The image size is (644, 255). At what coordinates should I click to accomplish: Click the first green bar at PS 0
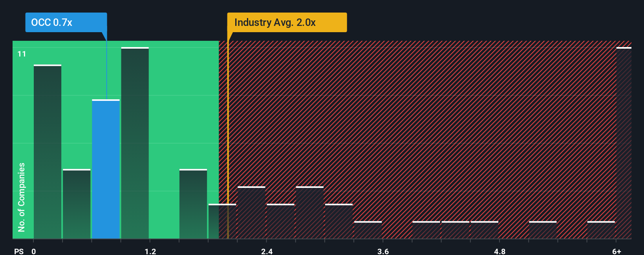(x=48, y=151)
